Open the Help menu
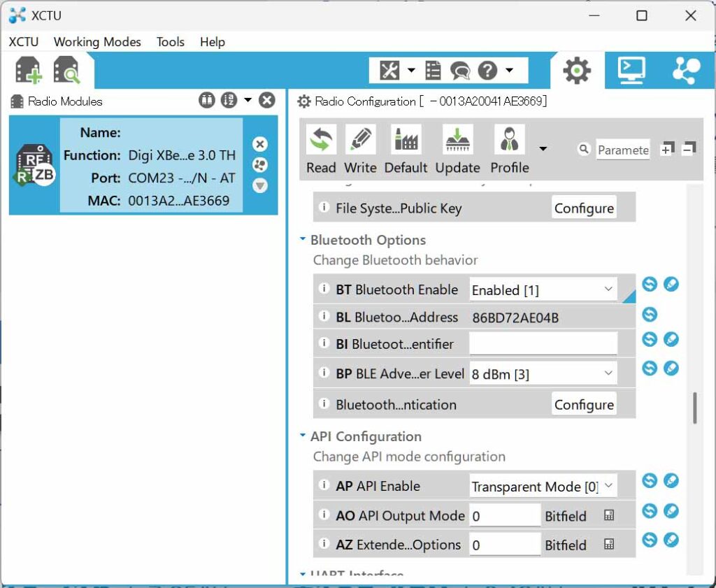The height and width of the screenshot is (588, 716). click(213, 42)
